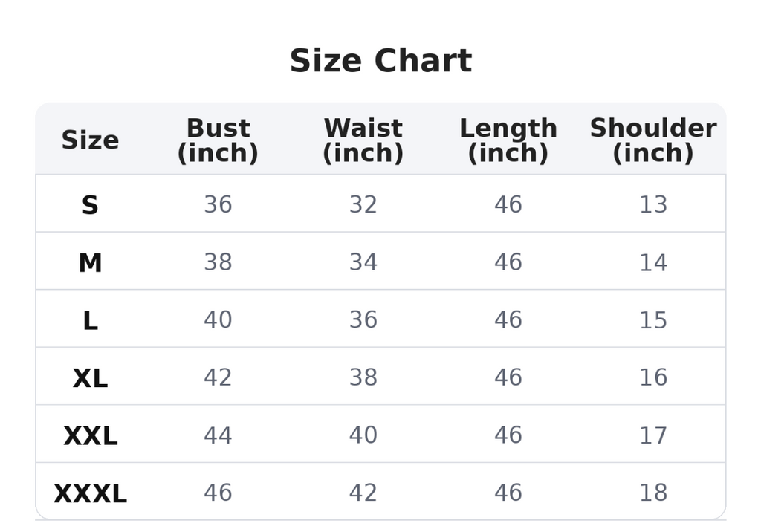Select the XXXL size row label
Viewport: 761px width, 532px height.
tap(90, 493)
